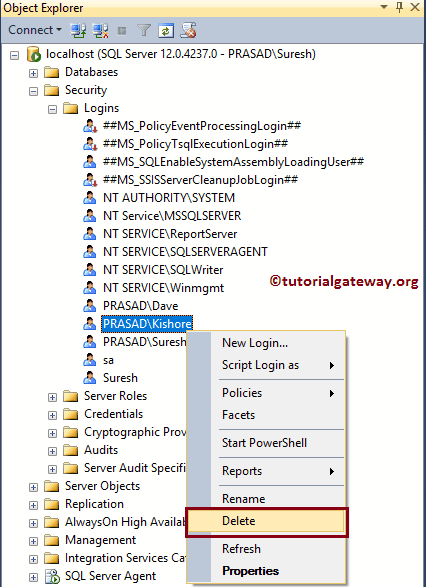
Task: Select the PRASAD\Suresh login
Action: 144,342
